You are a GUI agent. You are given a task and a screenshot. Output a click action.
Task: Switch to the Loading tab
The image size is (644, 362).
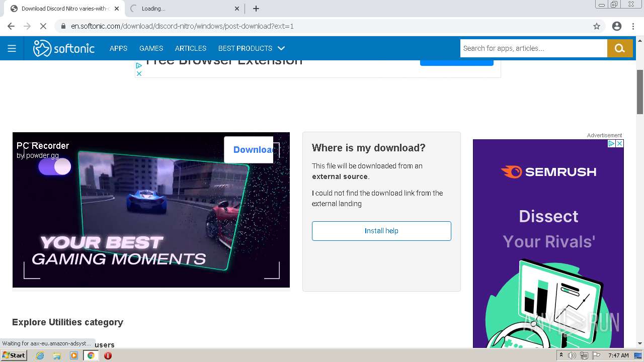[x=185, y=9]
